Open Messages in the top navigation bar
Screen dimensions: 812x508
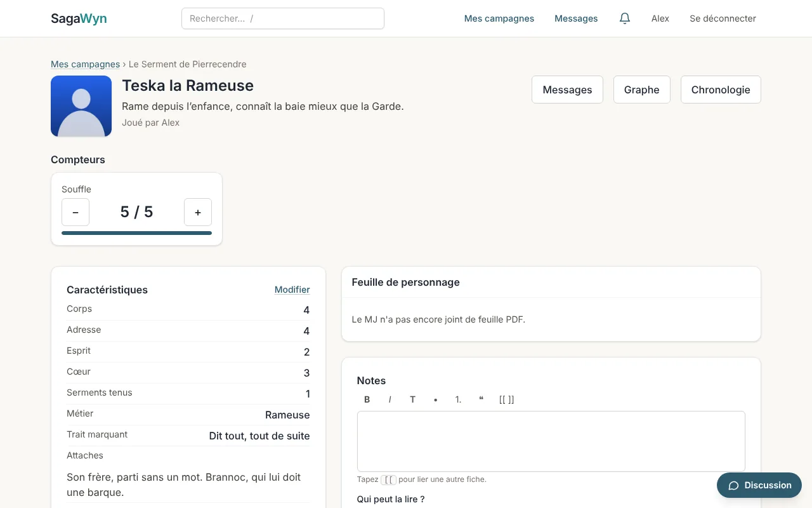(x=576, y=18)
